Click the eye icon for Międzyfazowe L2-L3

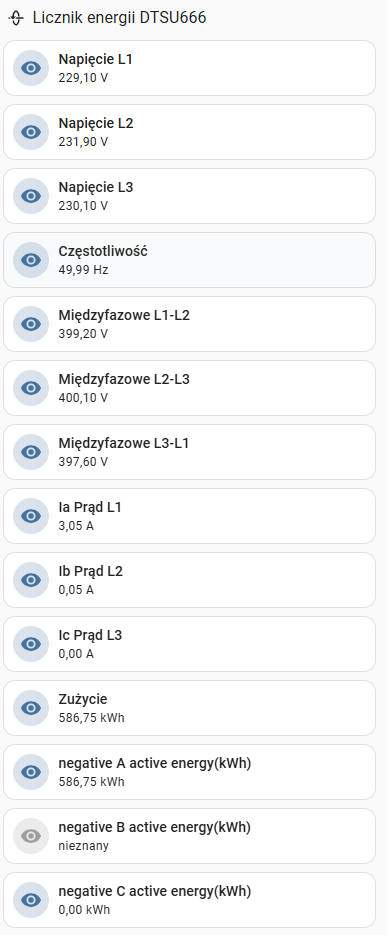point(31,388)
